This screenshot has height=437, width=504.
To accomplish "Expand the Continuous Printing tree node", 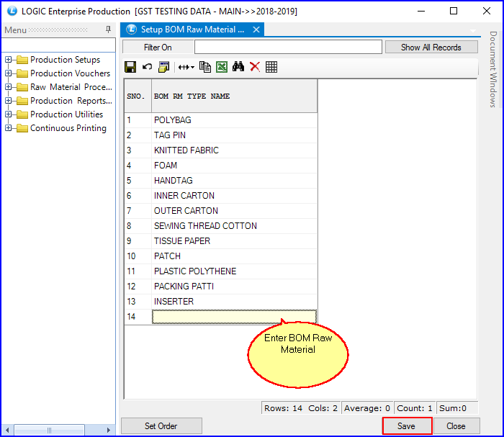I will tap(9, 128).
